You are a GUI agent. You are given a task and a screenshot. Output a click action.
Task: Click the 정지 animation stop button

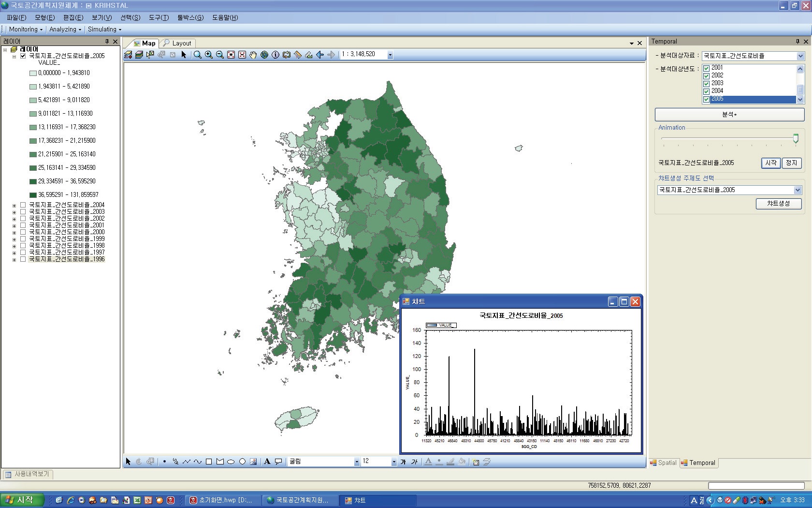791,163
